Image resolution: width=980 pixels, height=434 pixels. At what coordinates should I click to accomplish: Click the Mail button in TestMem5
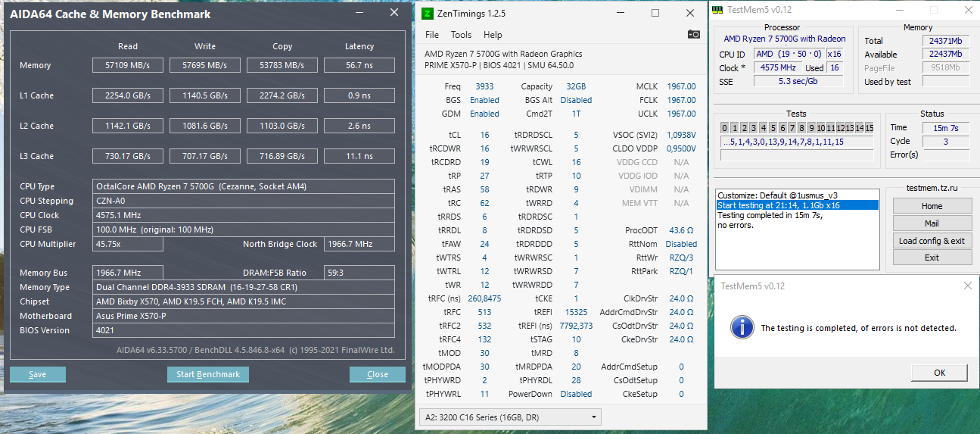932,223
